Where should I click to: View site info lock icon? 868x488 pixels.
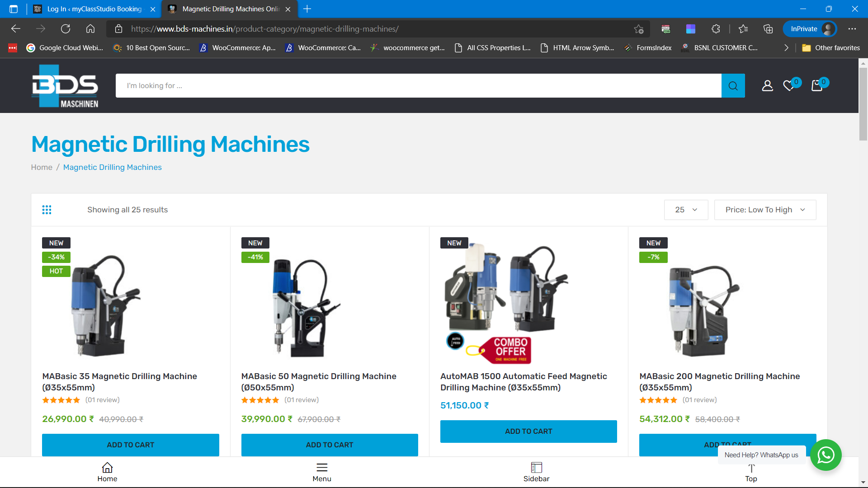click(x=119, y=29)
